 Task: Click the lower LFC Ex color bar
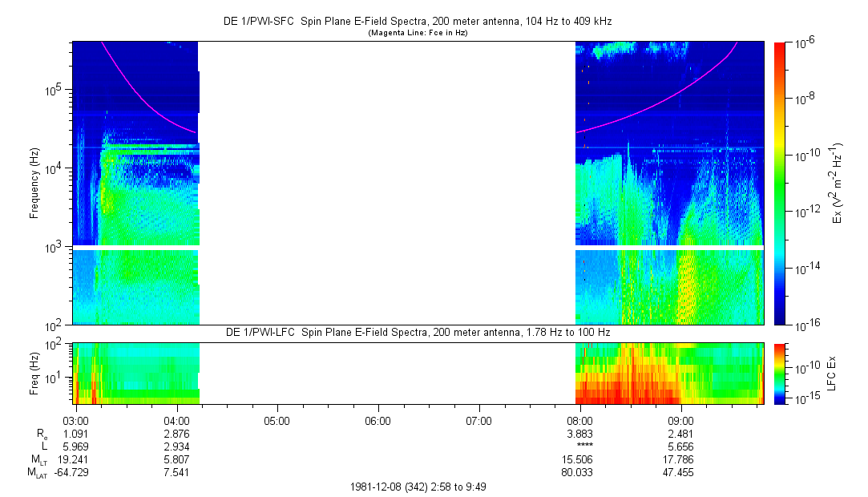pyautogui.click(x=781, y=373)
